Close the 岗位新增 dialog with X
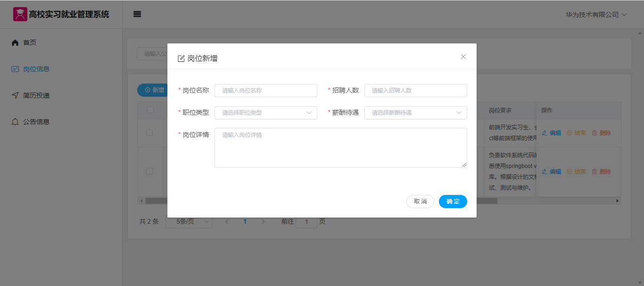 click(463, 57)
